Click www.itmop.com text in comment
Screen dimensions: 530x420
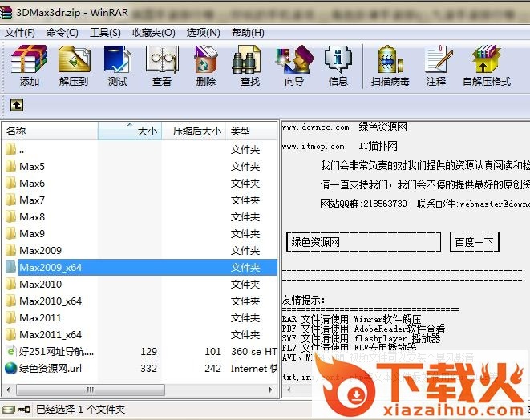coord(313,147)
